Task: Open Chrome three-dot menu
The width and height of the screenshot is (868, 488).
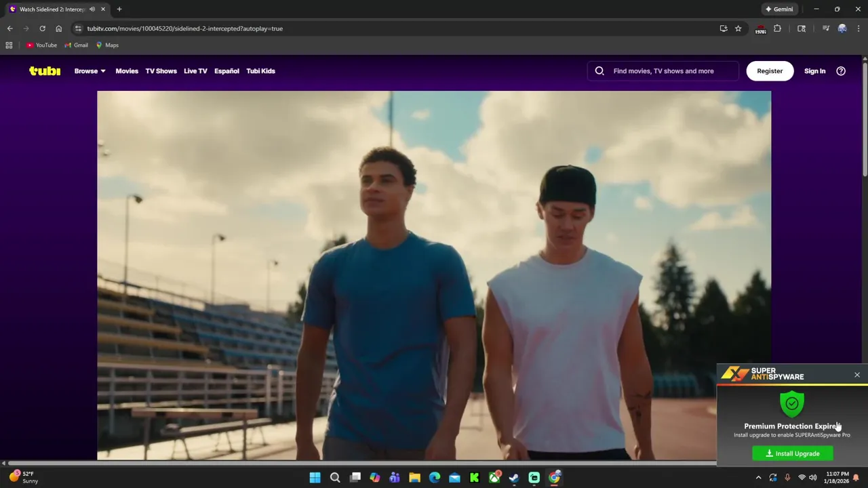Action: click(x=857, y=28)
